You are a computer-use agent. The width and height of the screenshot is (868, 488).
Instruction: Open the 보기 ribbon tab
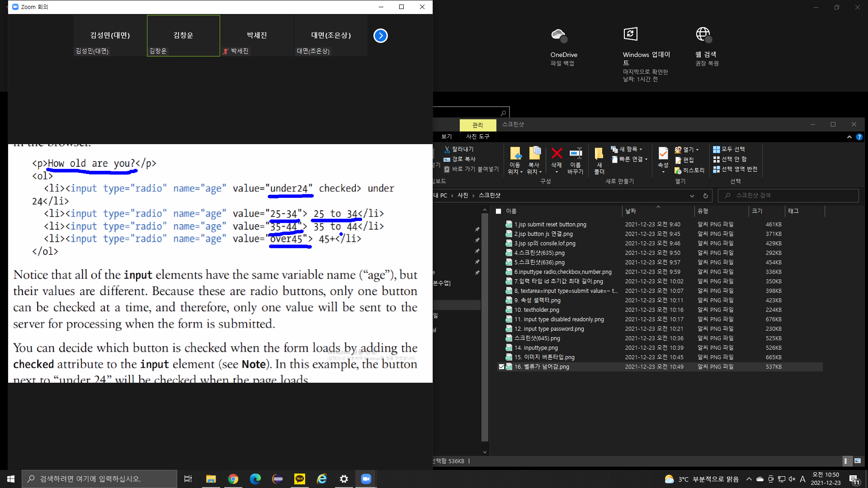[447, 136]
